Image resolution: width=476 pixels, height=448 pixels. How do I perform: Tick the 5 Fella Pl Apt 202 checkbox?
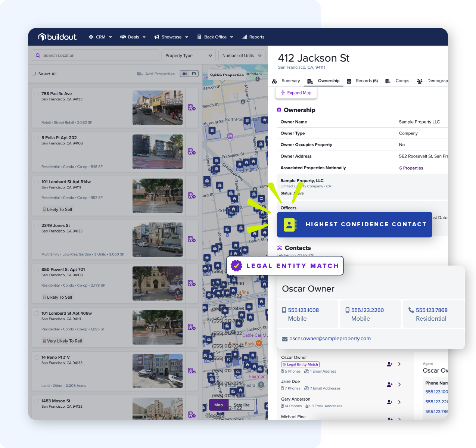pyautogui.click(x=37, y=138)
